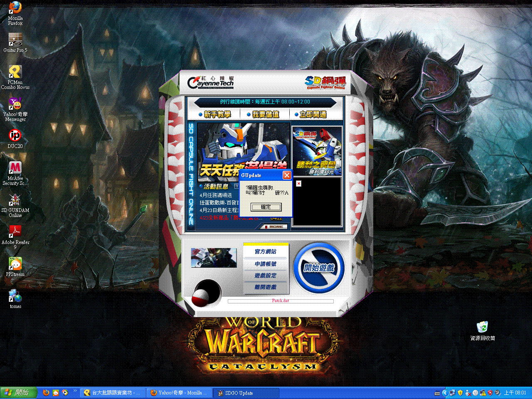The height and width of the screenshot is (399, 532).
Task: Open the 資源回收筒 recycle bin icon
Action: 483,331
